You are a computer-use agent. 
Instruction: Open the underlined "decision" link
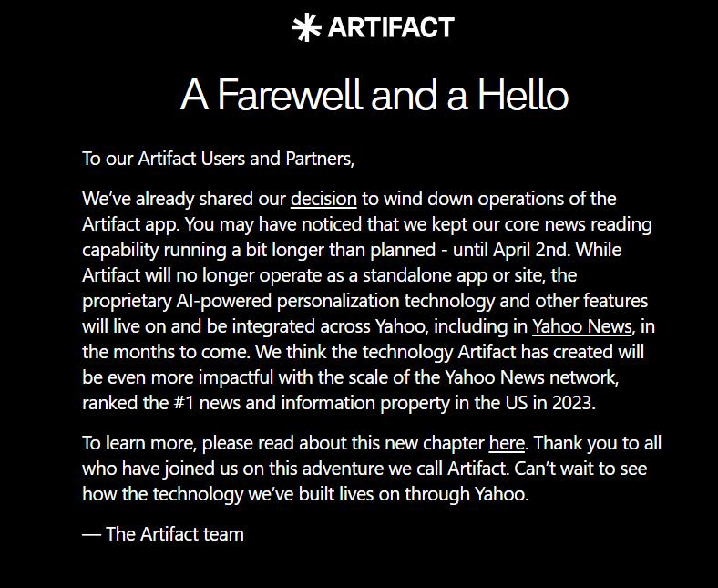(x=323, y=199)
